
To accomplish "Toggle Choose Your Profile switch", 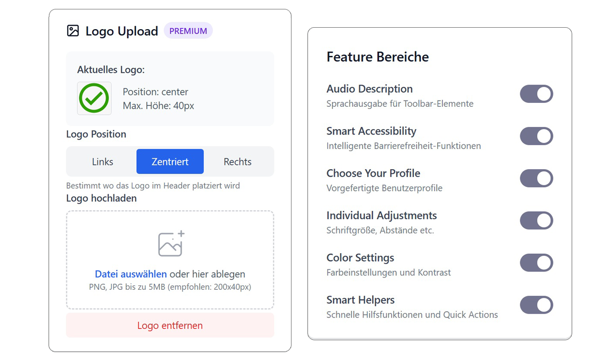I will point(536,179).
